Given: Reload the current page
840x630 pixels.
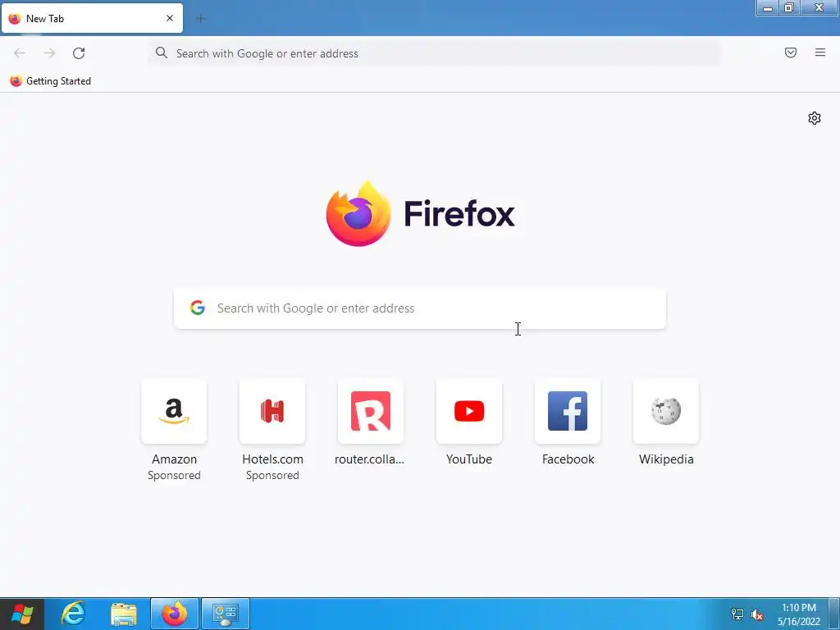Looking at the screenshot, I should coord(79,53).
